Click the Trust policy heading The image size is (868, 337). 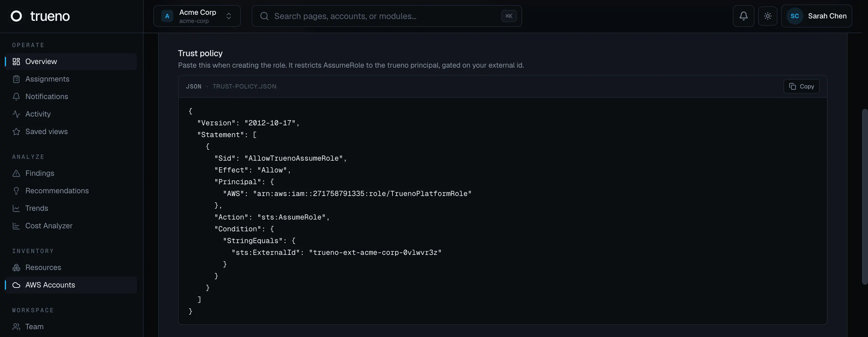200,53
